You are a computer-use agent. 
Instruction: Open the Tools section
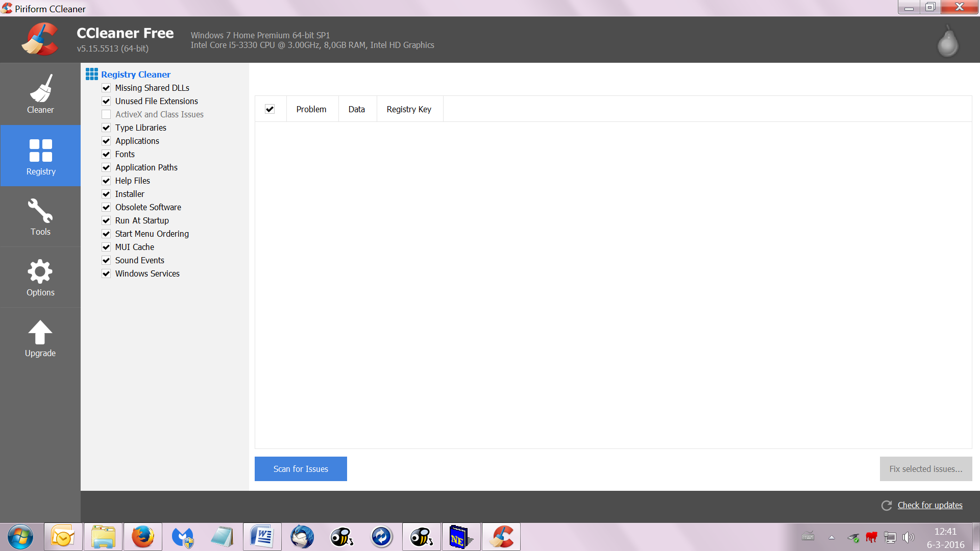pos(40,217)
